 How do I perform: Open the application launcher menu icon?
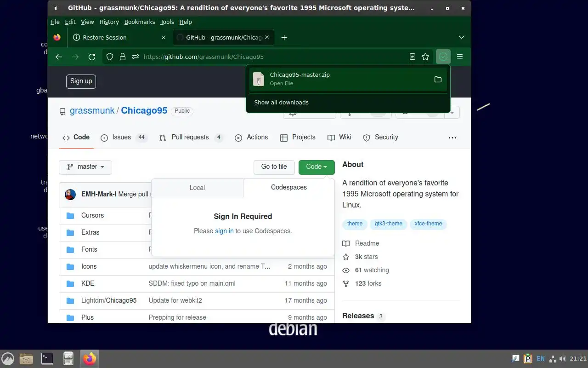click(x=8, y=358)
